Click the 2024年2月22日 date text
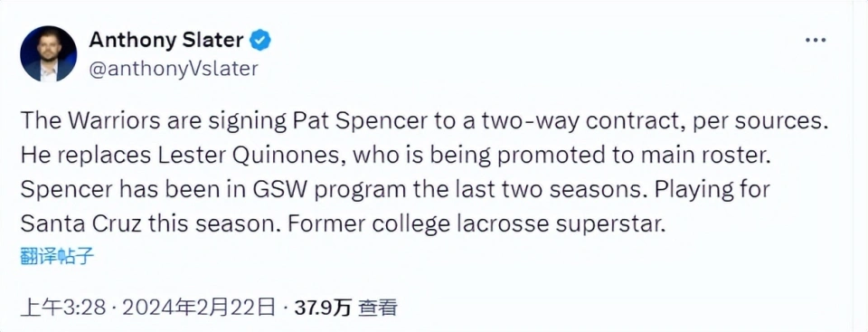 [198, 308]
